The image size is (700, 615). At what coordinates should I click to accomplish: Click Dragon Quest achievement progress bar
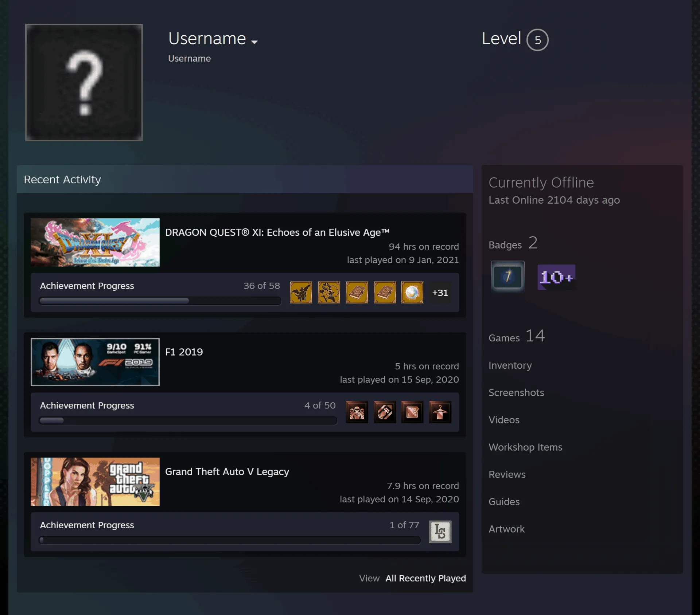(x=160, y=301)
